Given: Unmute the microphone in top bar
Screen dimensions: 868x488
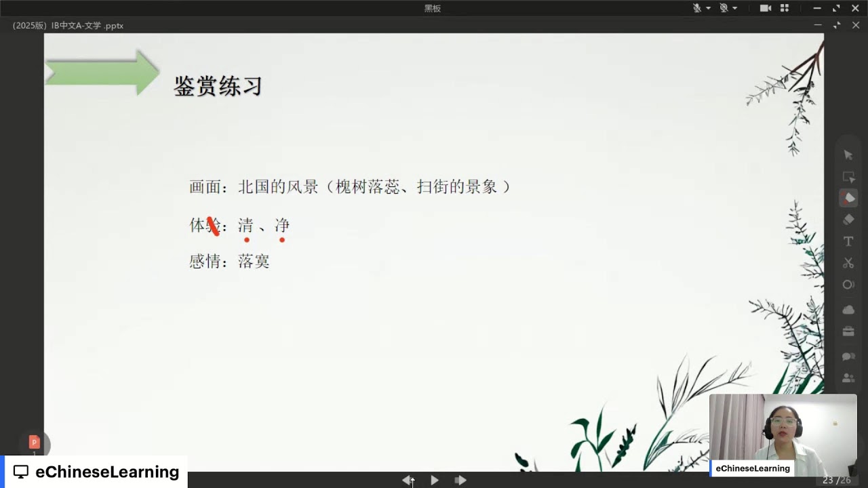Looking at the screenshot, I should (696, 8).
